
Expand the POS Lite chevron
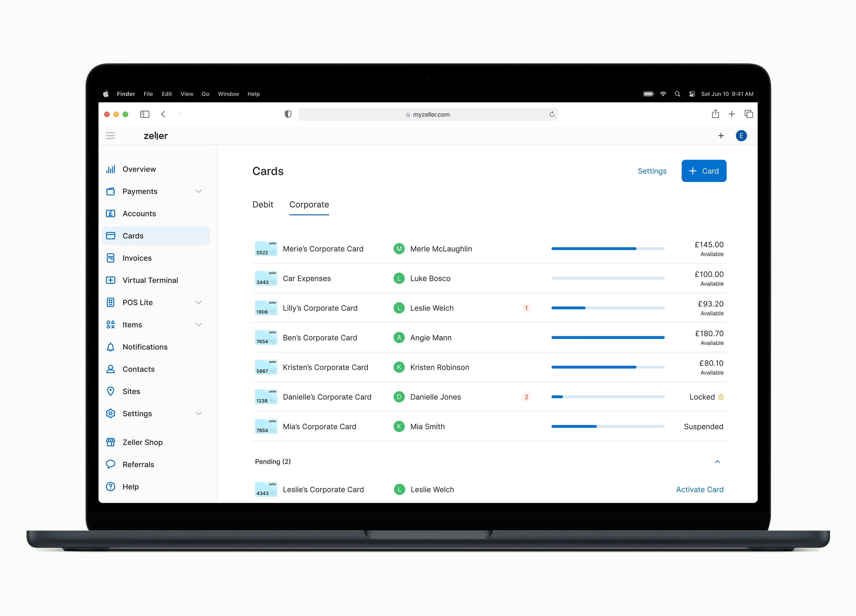199,303
